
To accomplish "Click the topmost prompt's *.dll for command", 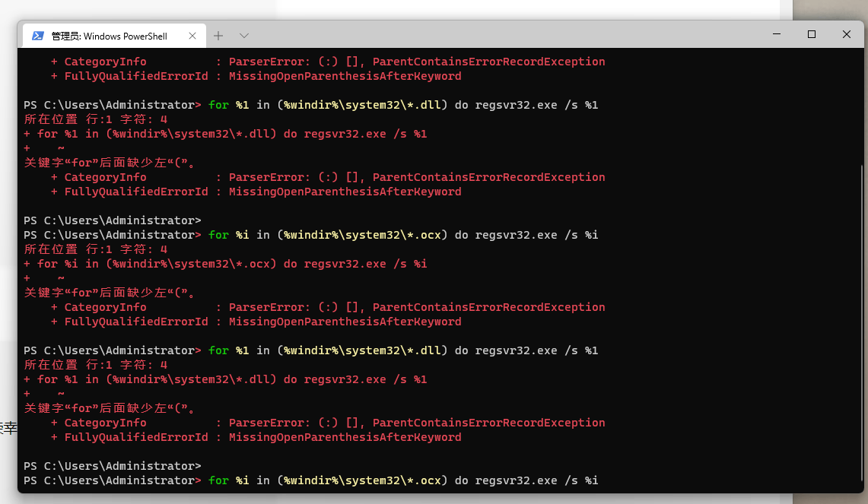I will click(x=403, y=105).
